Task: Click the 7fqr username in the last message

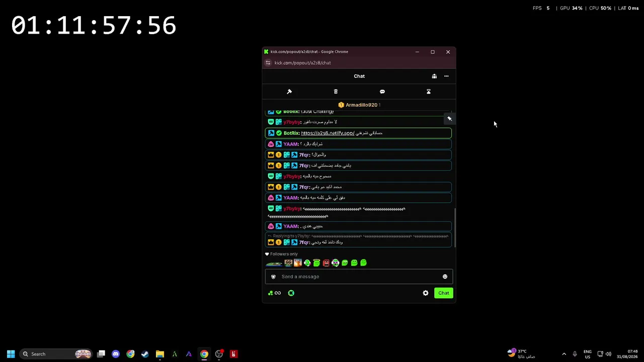Action: pos(304,242)
